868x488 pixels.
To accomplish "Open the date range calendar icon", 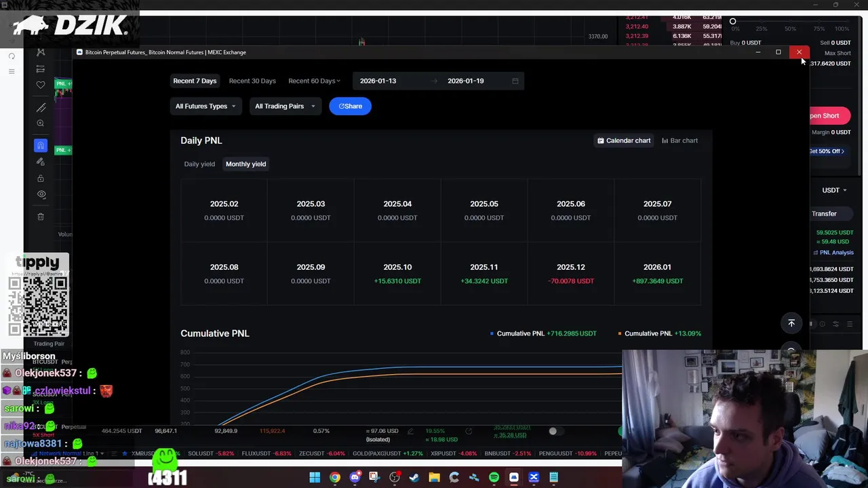I will click(515, 81).
